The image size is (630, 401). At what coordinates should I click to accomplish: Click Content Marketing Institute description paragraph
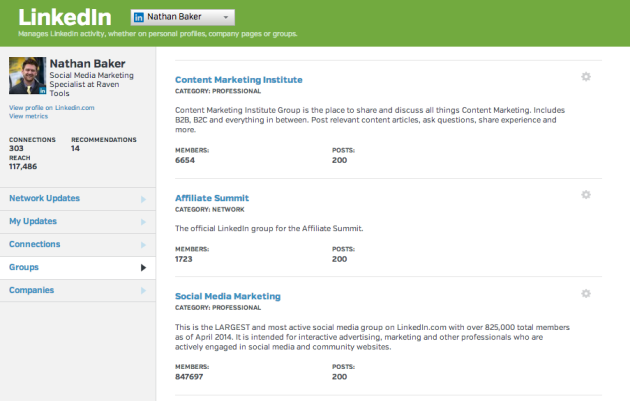click(x=370, y=120)
